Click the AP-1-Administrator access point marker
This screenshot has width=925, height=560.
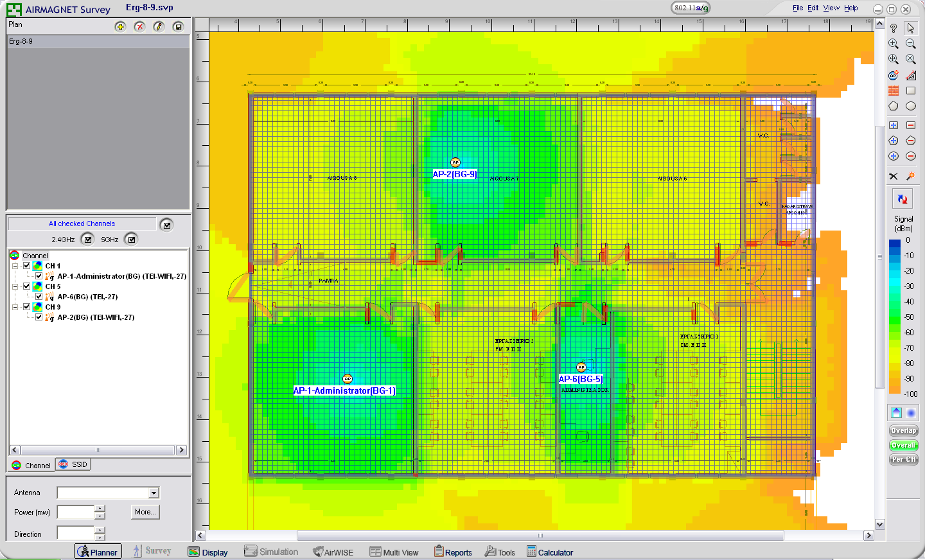(x=348, y=379)
